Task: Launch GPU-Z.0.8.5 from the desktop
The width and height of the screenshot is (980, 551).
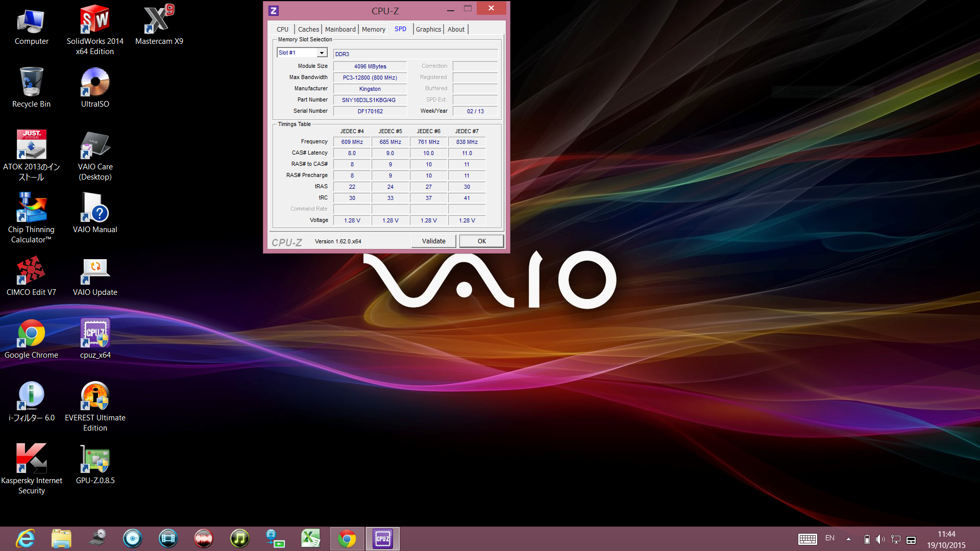Action: 95,464
